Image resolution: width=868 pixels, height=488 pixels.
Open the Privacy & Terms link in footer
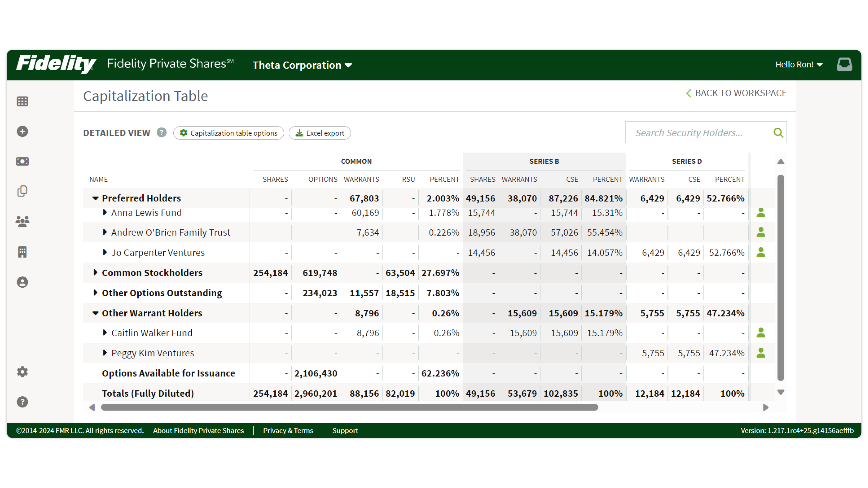tap(288, 430)
